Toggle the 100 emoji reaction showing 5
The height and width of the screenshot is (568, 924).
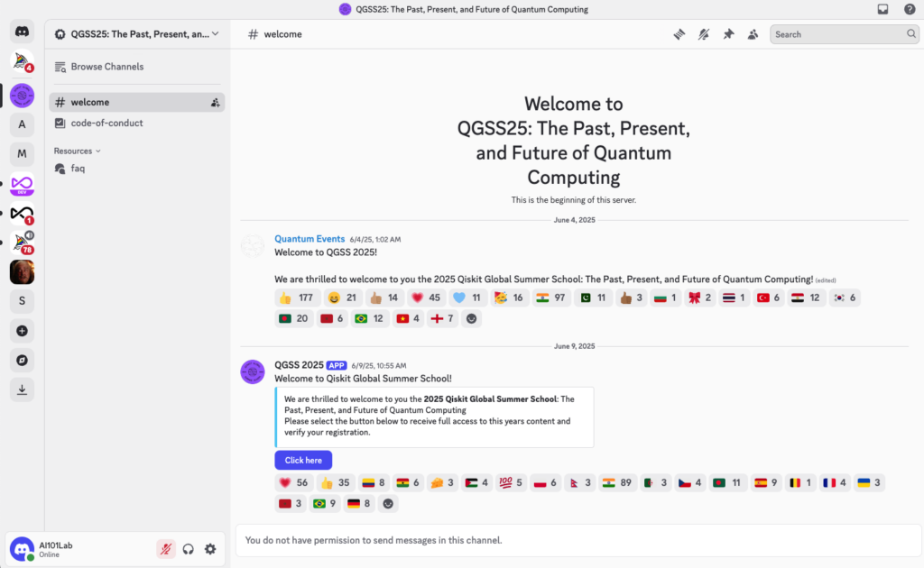tap(511, 482)
